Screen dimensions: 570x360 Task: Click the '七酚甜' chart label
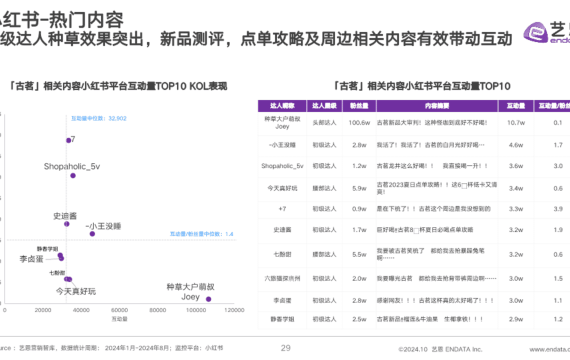[x=57, y=273]
